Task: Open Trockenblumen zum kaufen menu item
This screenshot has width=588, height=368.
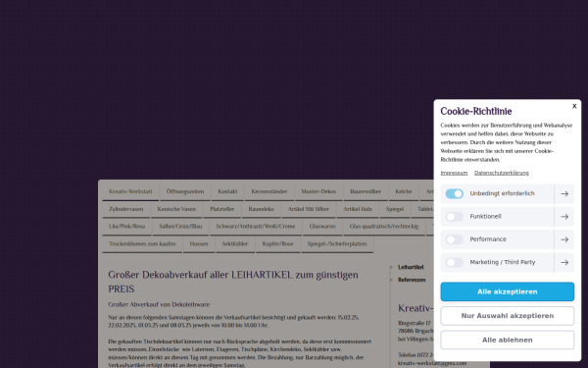Action: click(x=142, y=244)
